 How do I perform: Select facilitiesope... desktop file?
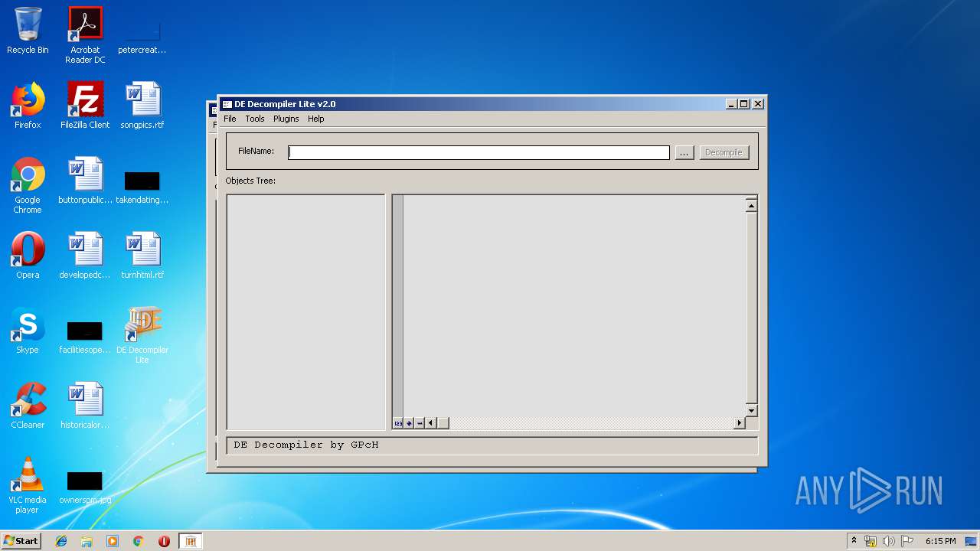[x=85, y=338]
